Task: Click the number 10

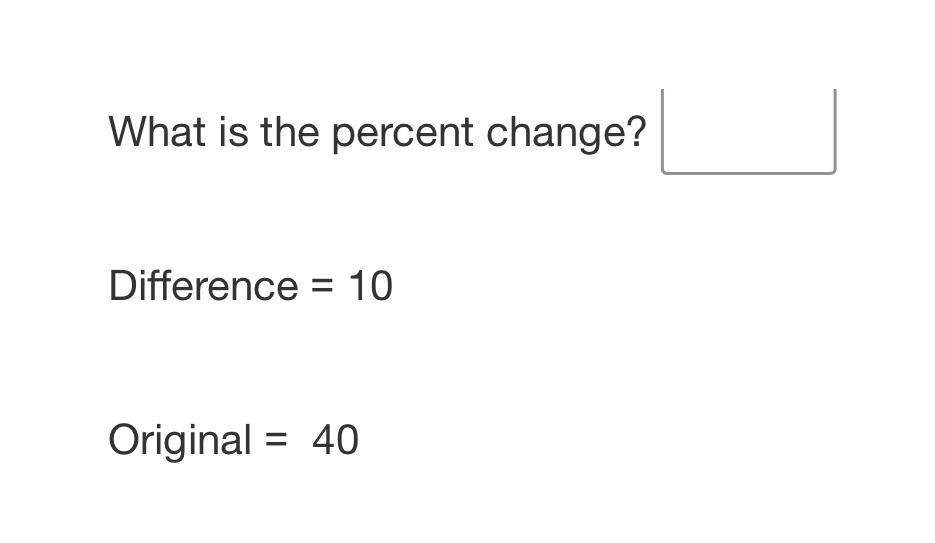Action: click(x=370, y=287)
